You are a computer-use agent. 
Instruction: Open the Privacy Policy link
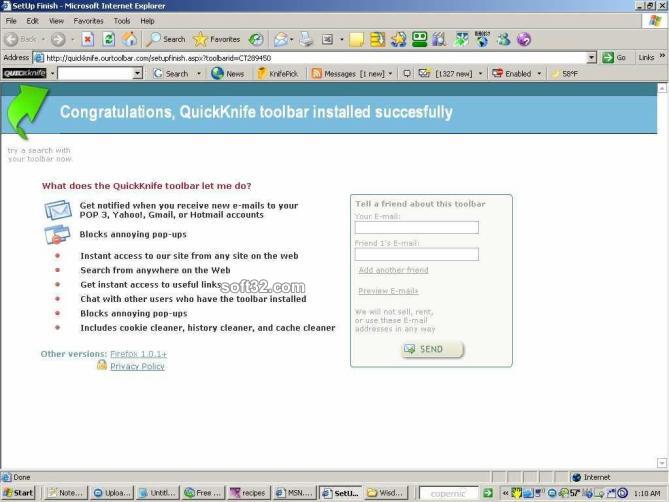click(137, 366)
